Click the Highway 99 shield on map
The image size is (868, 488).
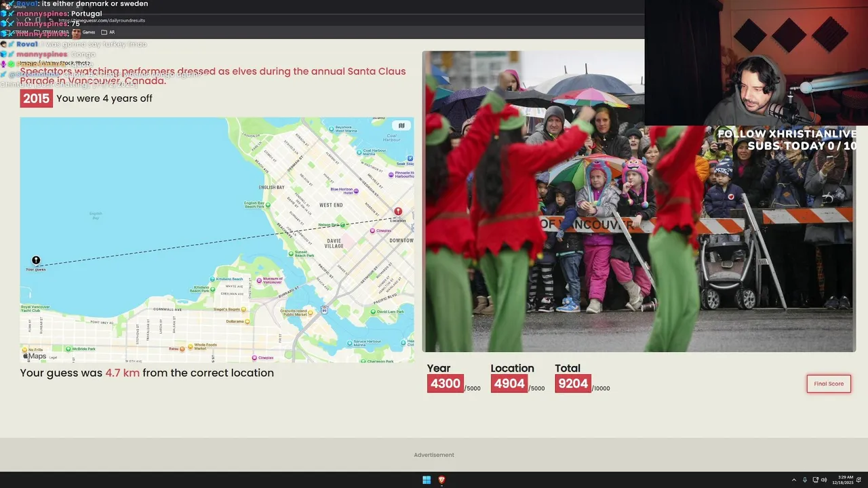point(325,310)
